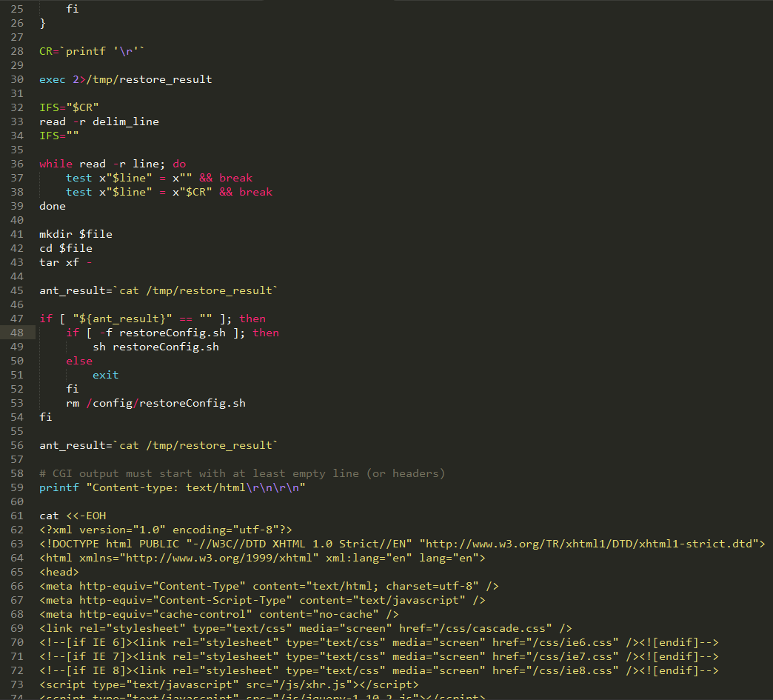Image resolution: width=773 pixels, height=700 pixels.
Task: Click highlighted line number 48 in gutter
Action: [17, 333]
